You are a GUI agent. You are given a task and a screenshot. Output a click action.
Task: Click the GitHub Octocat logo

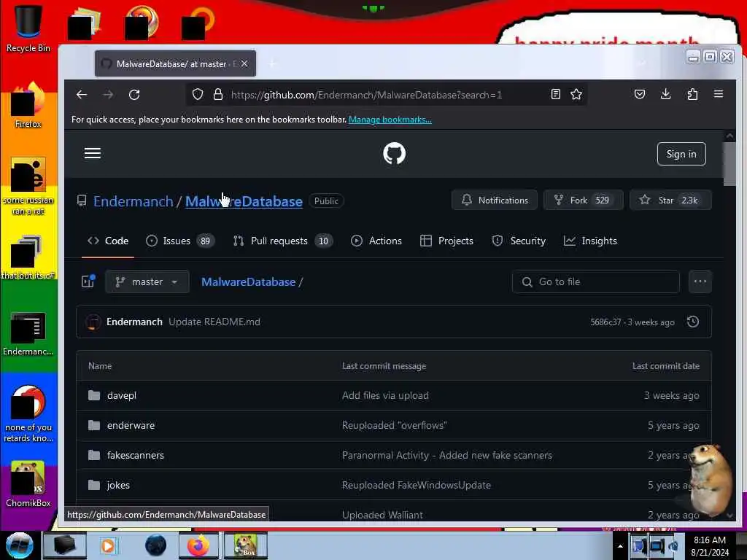pos(395,153)
